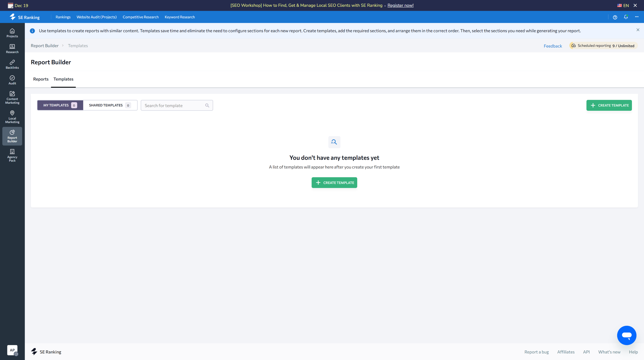Viewport: 644px width, 360px height.
Task: Switch to the Shared Templates toggle
Action: tap(110, 105)
